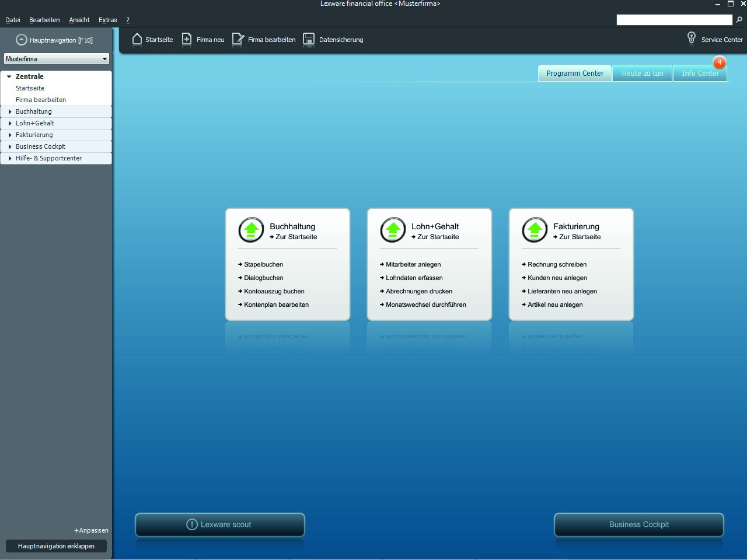Switch to the Info Center tab
Screen dimensions: 747x560
pos(700,73)
